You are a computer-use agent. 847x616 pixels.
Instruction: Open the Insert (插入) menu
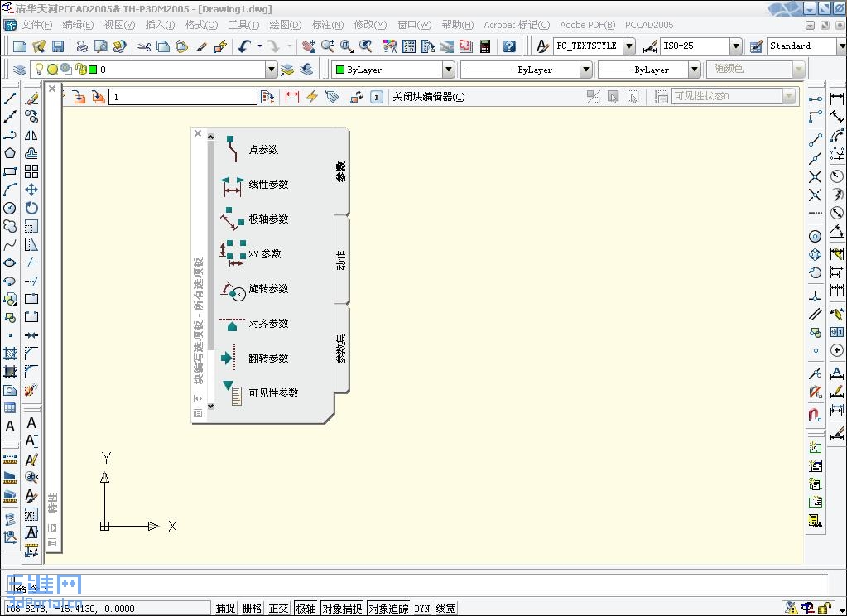tap(160, 25)
